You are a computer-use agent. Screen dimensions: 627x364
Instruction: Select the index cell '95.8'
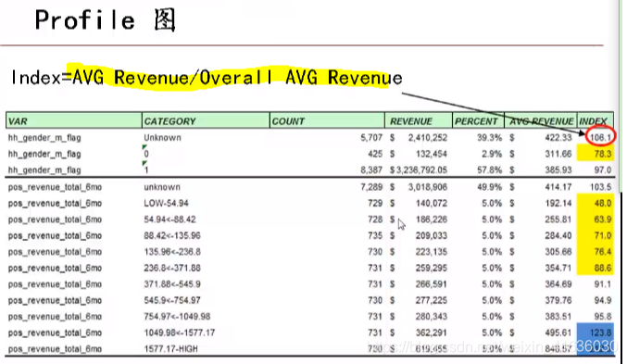603,317
